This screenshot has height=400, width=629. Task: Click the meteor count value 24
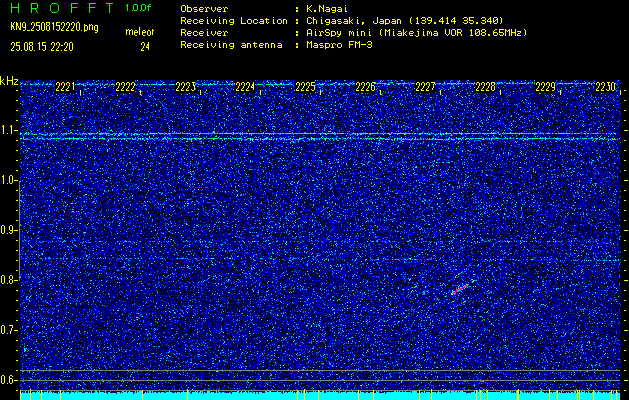pyautogui.click(x=145, y=47)
